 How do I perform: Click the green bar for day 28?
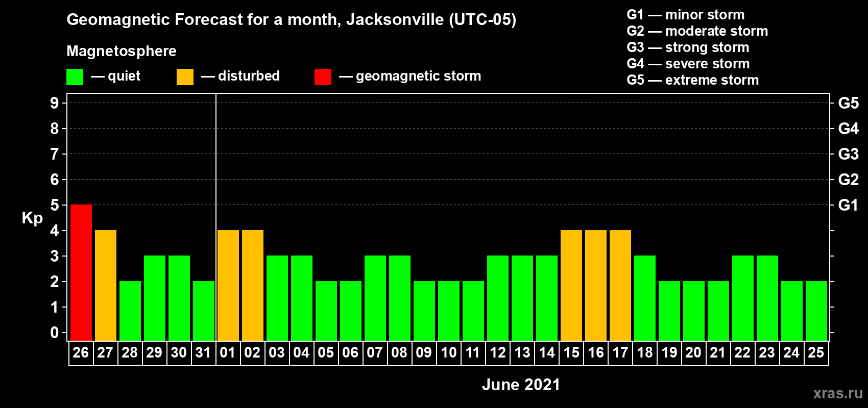click(x=130, y=311)
